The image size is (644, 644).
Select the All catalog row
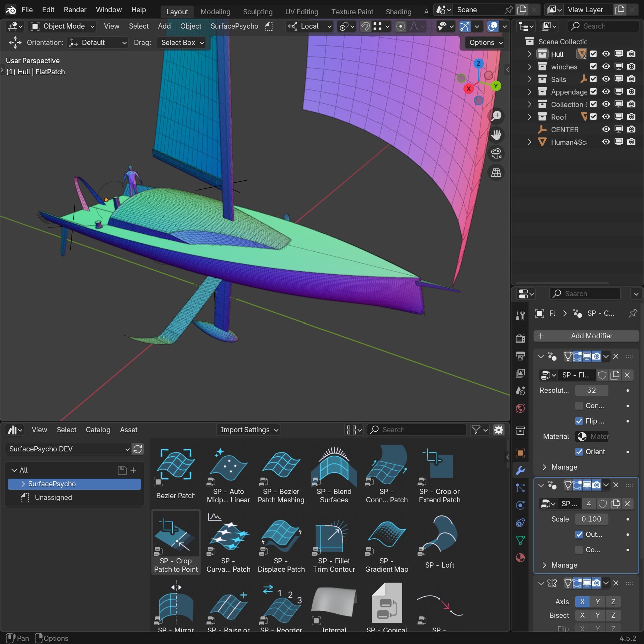point(74,470)
